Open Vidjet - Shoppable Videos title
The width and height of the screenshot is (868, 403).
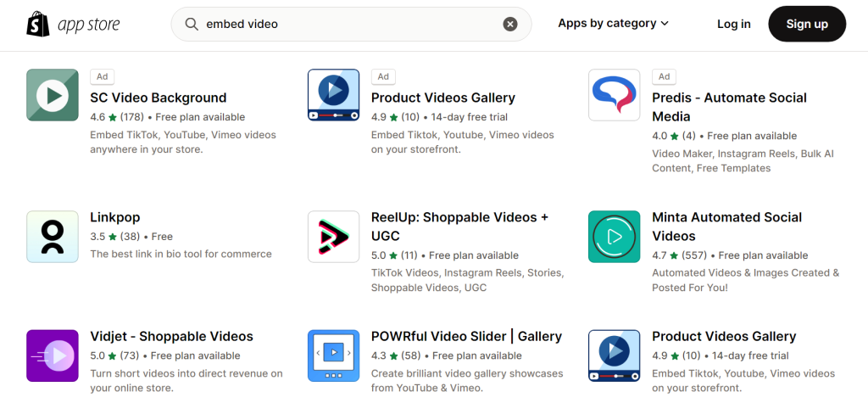(171, 337)
